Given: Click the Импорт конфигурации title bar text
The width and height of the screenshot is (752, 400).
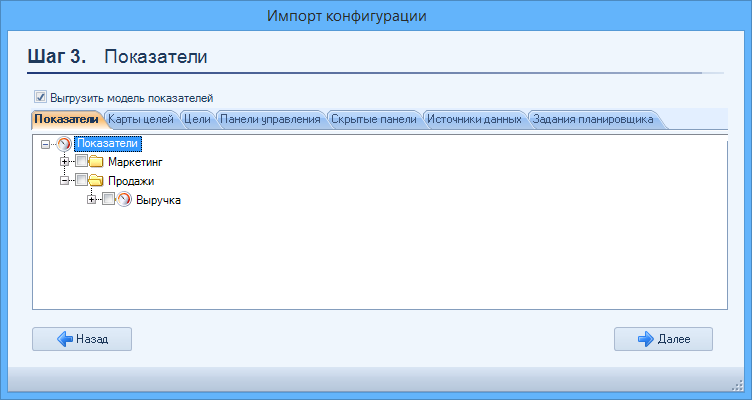Looking at the screenshot, I should 347,16.
